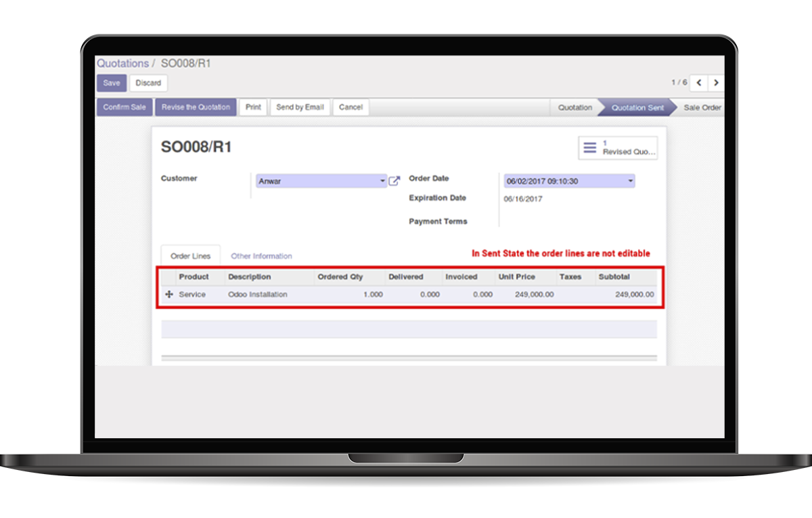Click the Unit Price column header
The image size is (812, 518).
click(x=516, y=277)
